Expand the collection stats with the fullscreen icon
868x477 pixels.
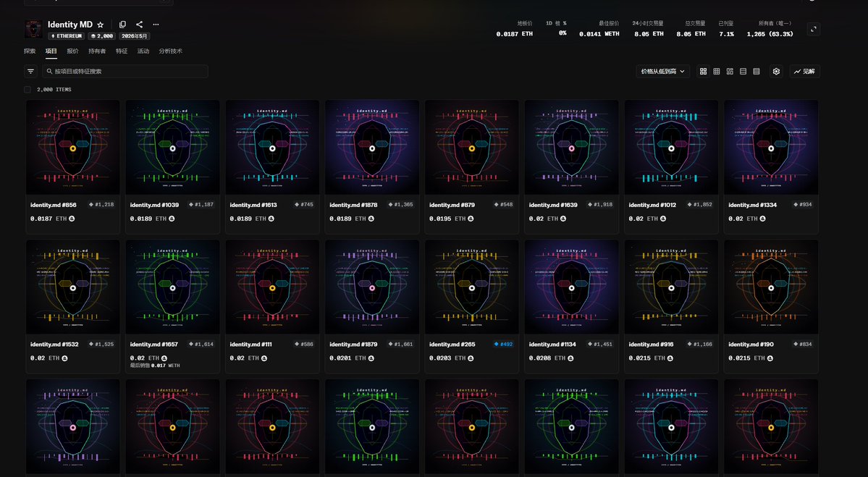pos(814,30)
